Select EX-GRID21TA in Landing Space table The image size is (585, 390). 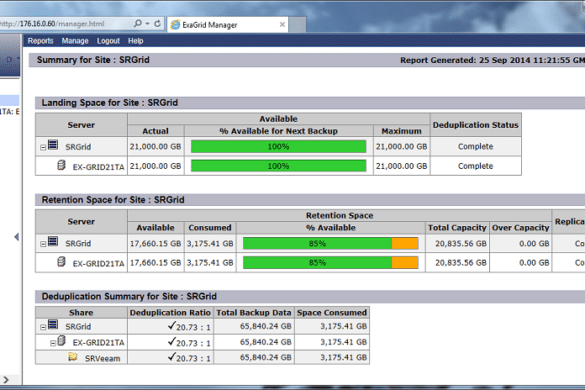[98, 167]
